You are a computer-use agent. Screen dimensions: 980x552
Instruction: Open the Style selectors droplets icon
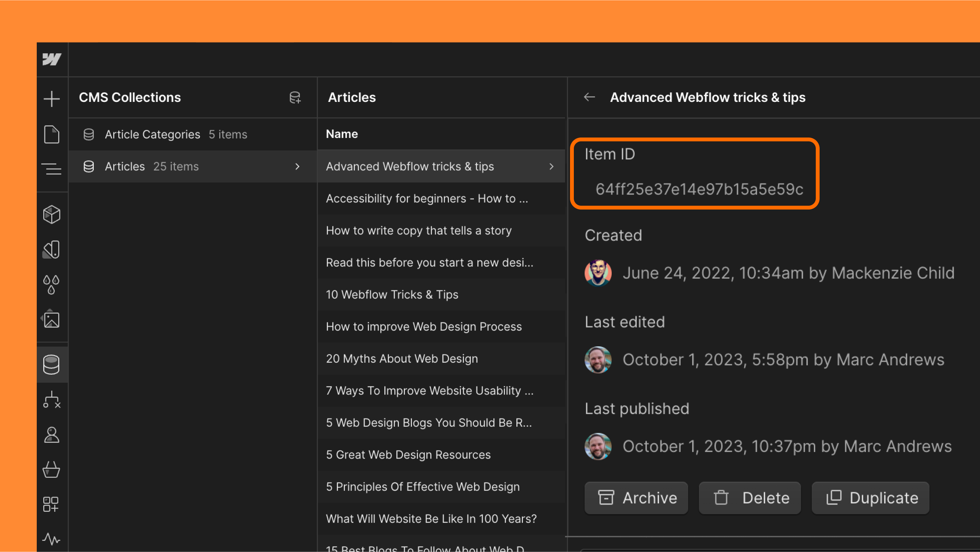coord(52,285)
